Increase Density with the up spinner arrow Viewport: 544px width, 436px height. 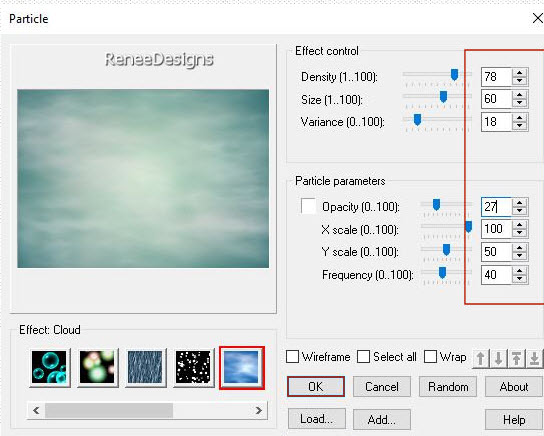519,73
